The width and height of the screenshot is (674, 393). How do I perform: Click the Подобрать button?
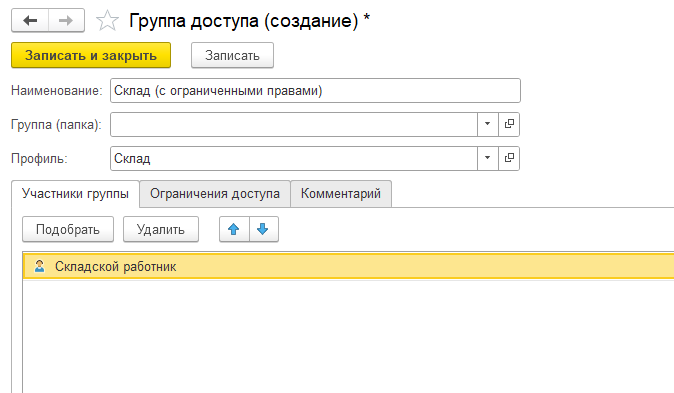[68, 229]
